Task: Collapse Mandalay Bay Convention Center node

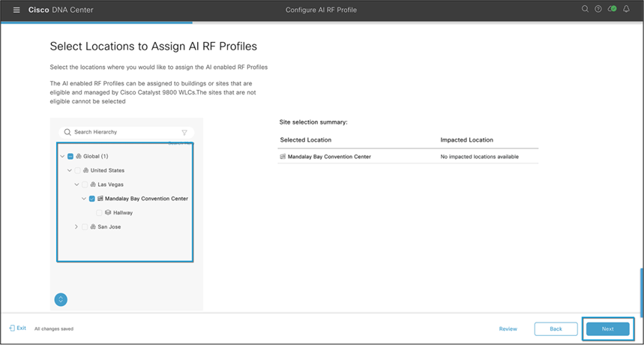Action: point(84,199)
